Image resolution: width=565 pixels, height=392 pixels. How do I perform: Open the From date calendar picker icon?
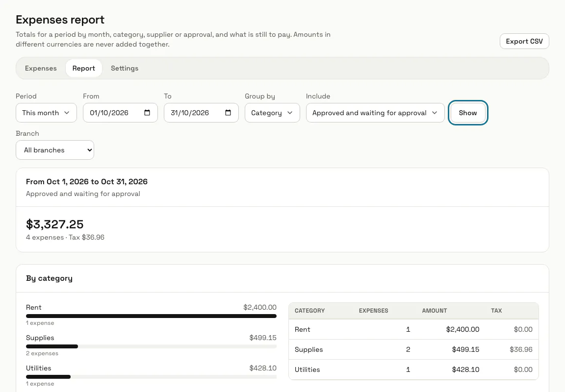147,113
